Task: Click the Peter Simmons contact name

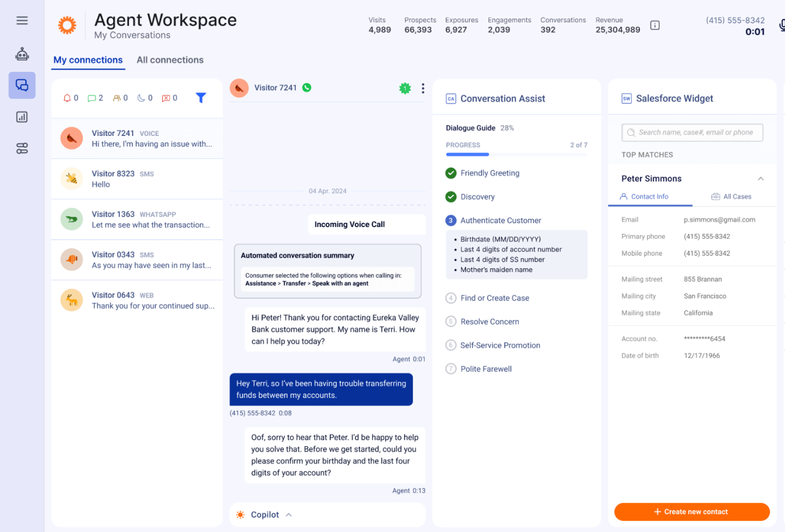Action: pos(651,179)
